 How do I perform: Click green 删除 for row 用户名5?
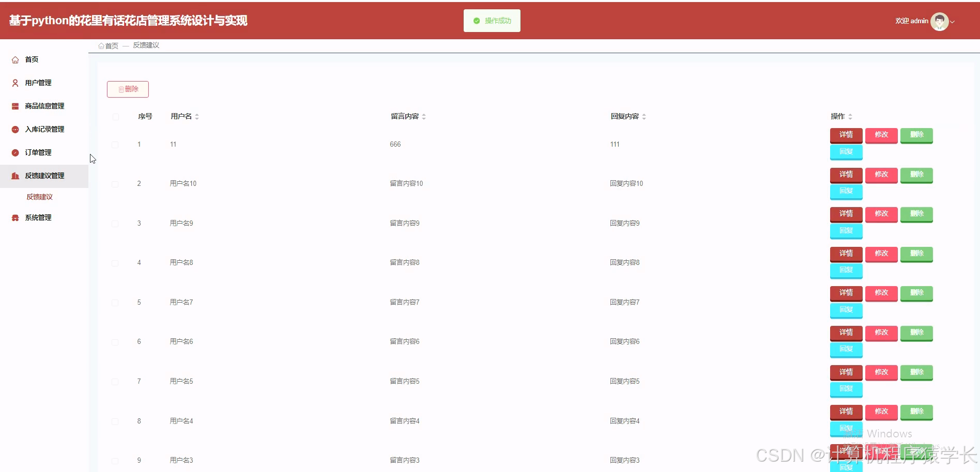[x=916, y=372]
